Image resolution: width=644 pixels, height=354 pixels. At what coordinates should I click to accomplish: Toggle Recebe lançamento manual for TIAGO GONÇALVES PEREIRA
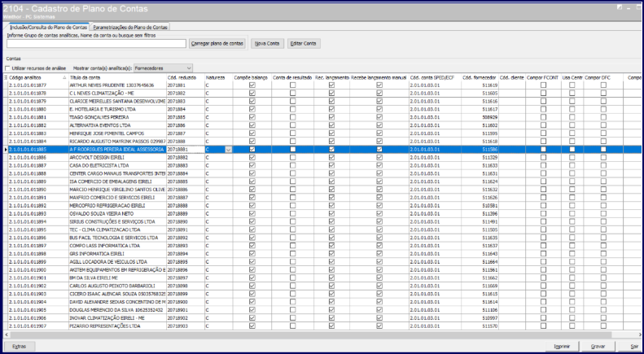tap(379, 117)
